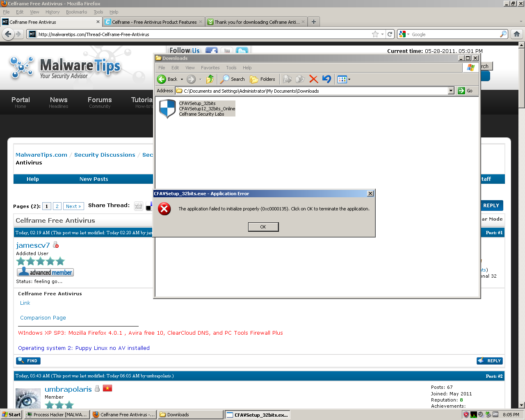Click New Posts in the blue forum bar

tap(94, 179)
